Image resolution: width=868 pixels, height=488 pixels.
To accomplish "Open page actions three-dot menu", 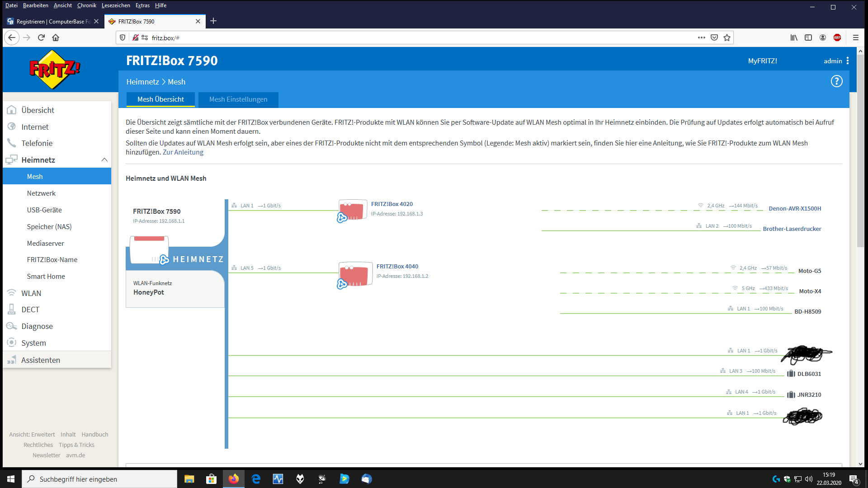I will (702, 38).
